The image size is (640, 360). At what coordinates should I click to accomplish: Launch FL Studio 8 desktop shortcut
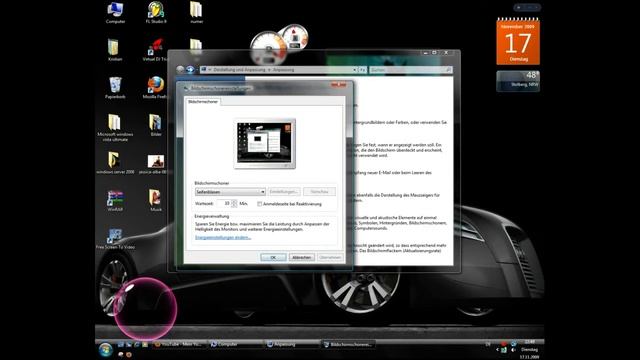tap(156, 12)
